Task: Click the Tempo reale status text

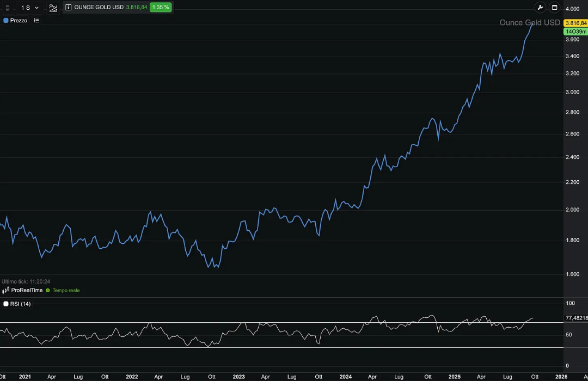Action: coord(66,290)
